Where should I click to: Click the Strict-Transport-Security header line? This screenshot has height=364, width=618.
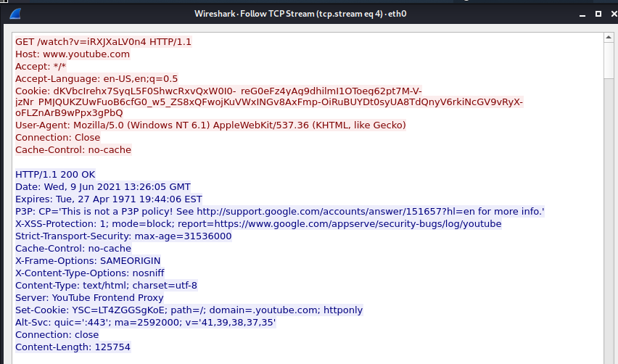tap(123, 236)
